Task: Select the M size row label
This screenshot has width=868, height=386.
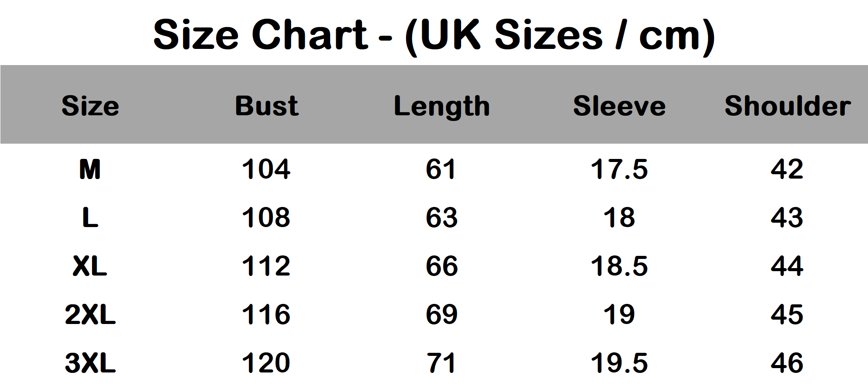Action: coord(90,169)
